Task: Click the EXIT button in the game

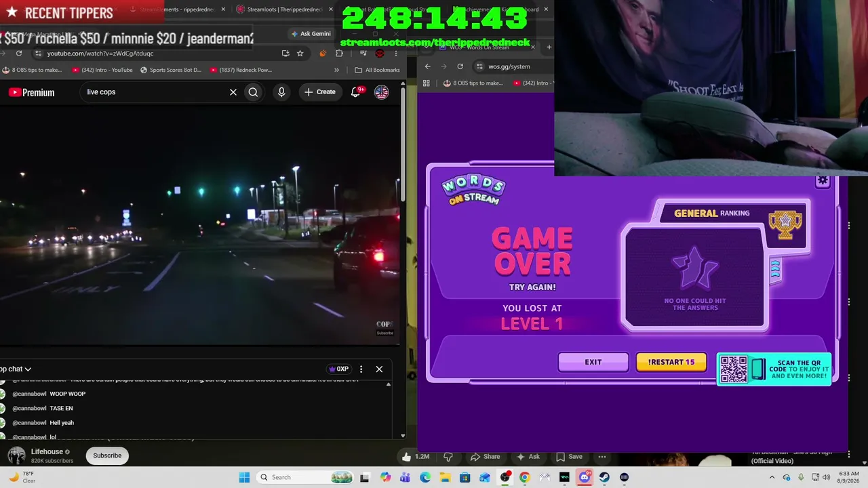Action: (x=593, y=362)
